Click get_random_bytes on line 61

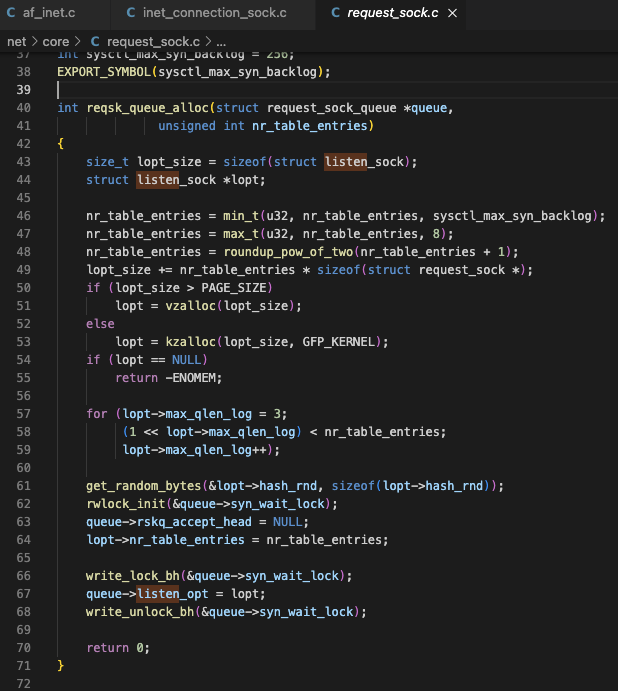[x=144, y=486]
